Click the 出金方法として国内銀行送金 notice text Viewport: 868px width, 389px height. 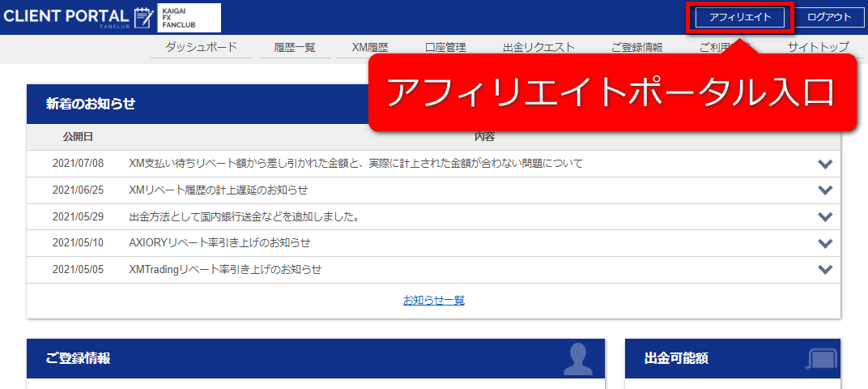245,216
